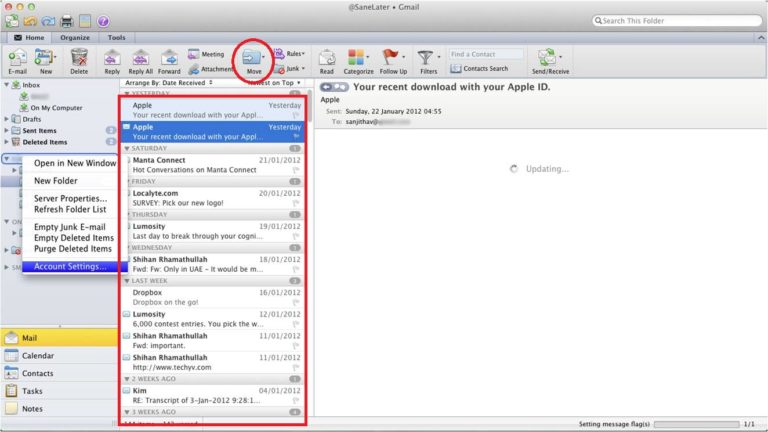The image size is (768, 432).
Task: Toggle the flag on Manta Connect message
Action: coord(296,170)
